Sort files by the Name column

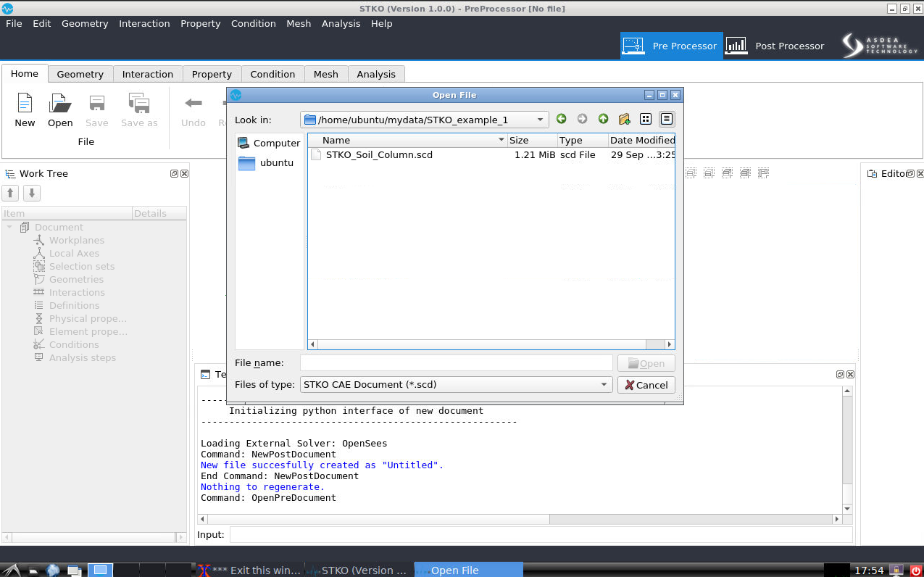tap(407, 141)
